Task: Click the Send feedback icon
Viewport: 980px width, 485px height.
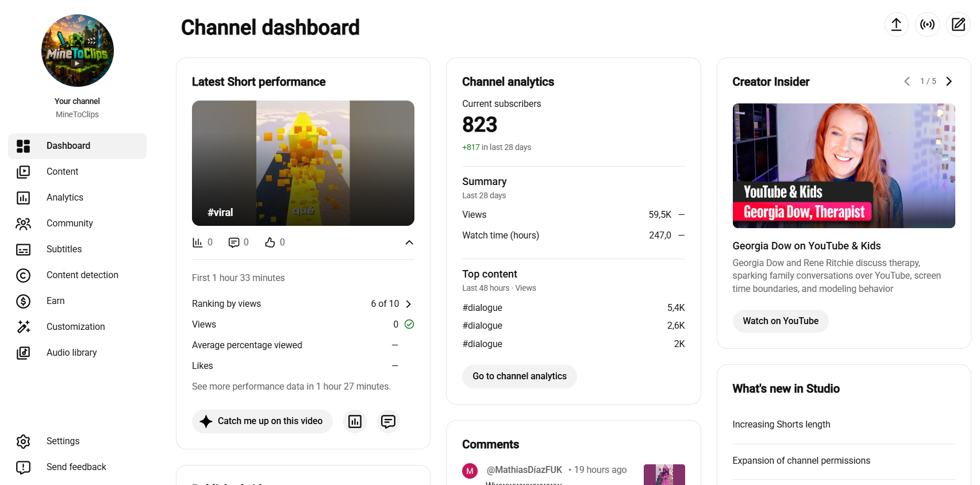Action: tap(23, 467)
